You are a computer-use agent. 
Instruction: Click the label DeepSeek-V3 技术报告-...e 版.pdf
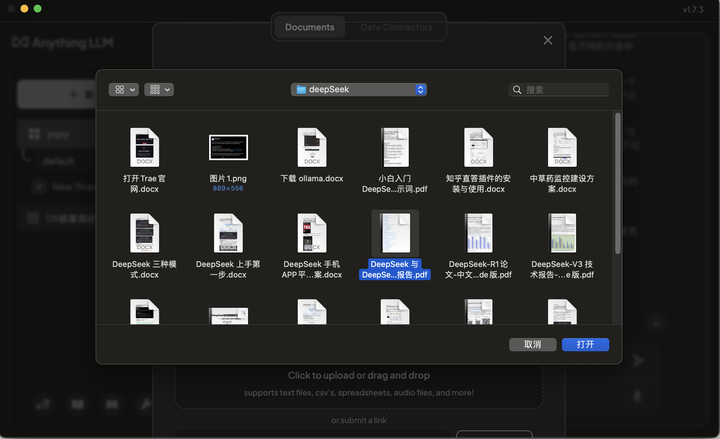[562, 270]
